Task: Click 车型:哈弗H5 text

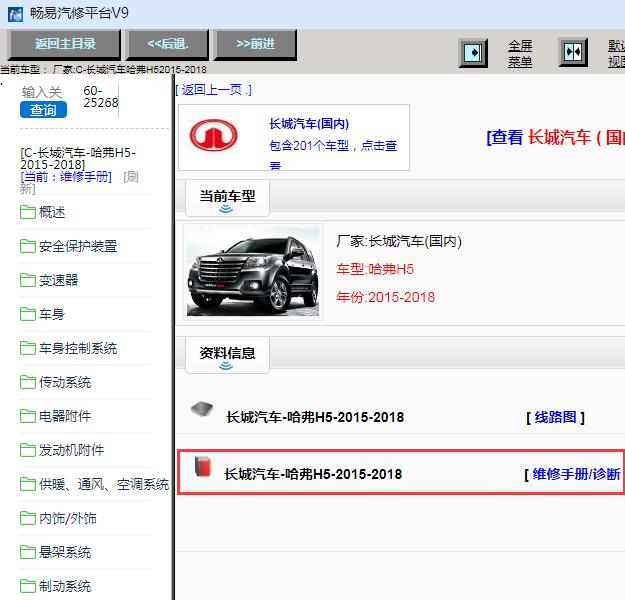Action: [375, 269]
